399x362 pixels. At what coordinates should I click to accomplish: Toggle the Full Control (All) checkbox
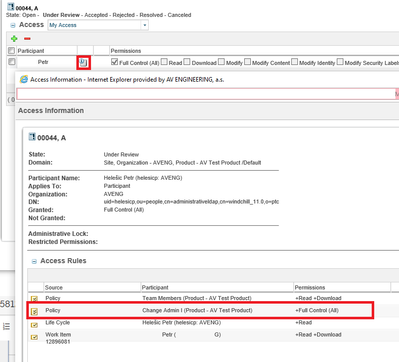[114, 62]
